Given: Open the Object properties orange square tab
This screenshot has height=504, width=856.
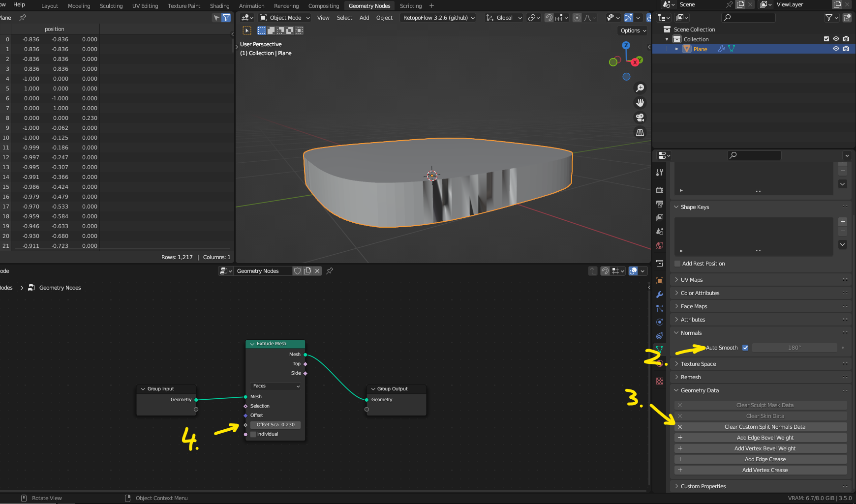Looking at the screenshot, I should click(660, 281).
